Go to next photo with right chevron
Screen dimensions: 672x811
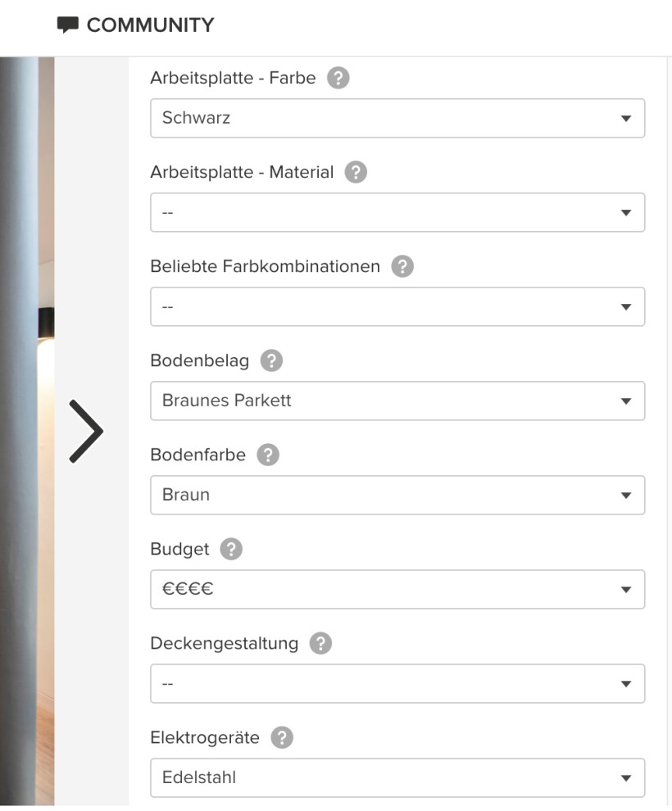[x=86, y=431]
